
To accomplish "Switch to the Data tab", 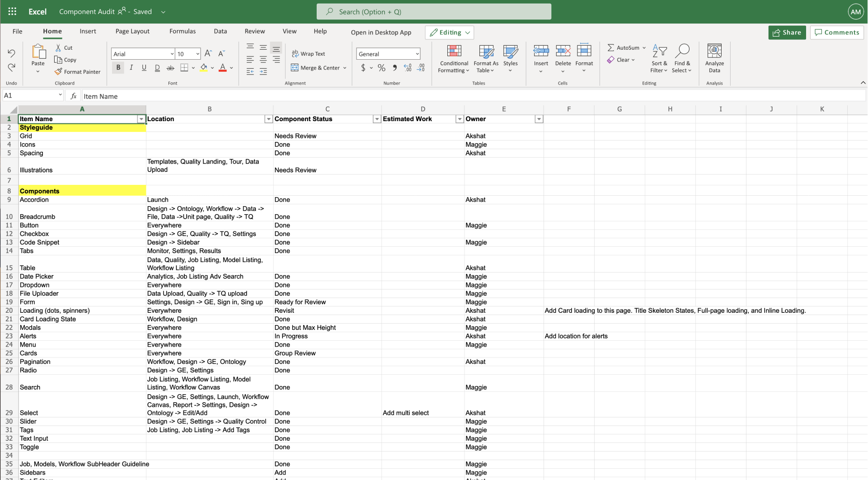I will pyautogui.click(x=221, y=31).
